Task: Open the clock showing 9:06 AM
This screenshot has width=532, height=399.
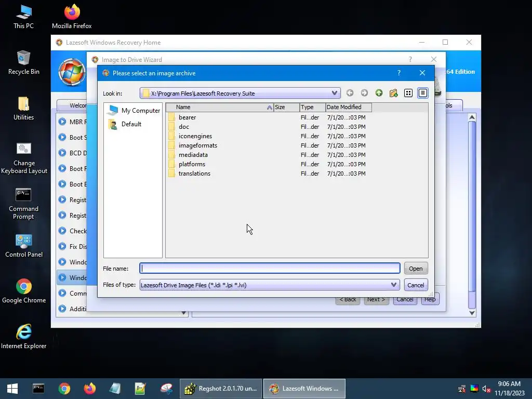Action: (509, 389)
